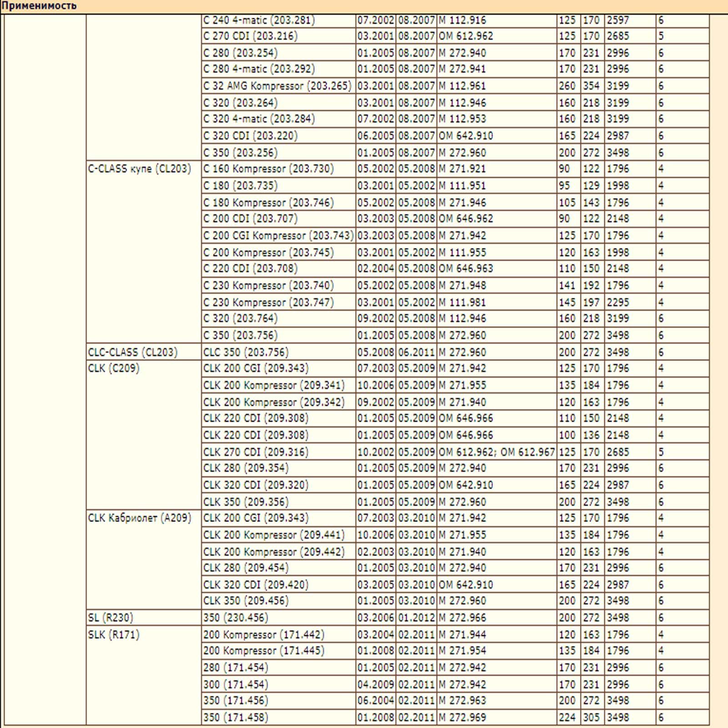
Task: Click the C 160 Kompressor (203.730) entry
Action: 268,169
